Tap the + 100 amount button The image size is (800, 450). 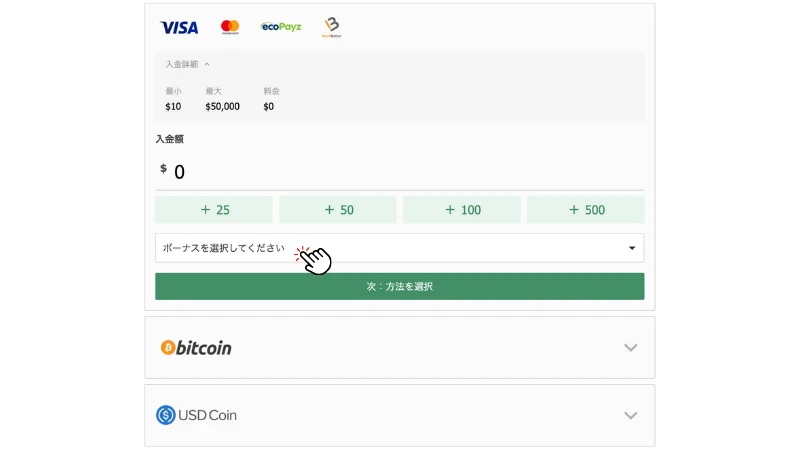[x=461, y=210]
